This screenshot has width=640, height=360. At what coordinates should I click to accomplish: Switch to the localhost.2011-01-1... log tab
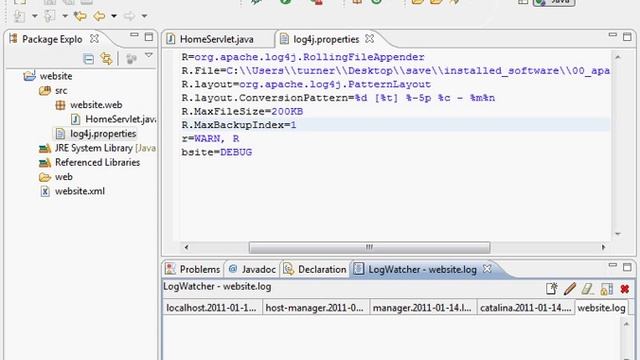(x=212, y=308)
